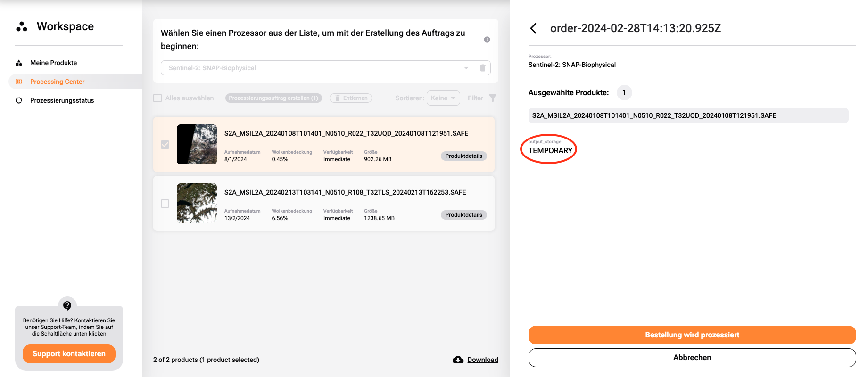Click the 8/1/2024 acquisition date

pyautogui.click(x=236, y=159)
